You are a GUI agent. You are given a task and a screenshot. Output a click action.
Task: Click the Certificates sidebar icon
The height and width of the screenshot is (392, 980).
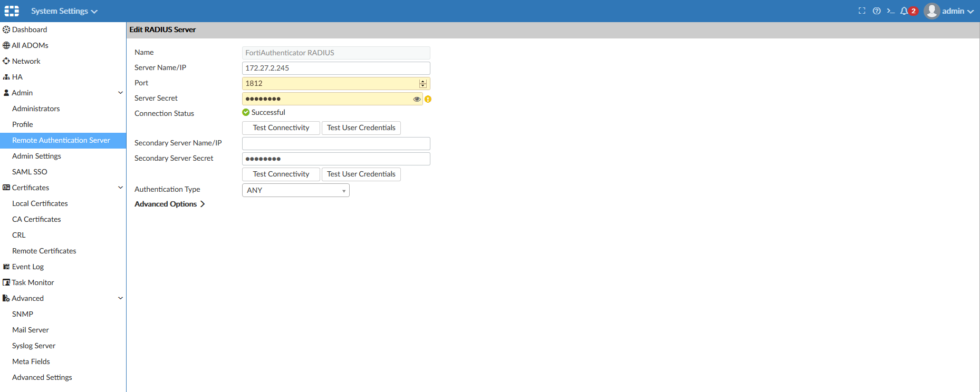tap(6, 188)
